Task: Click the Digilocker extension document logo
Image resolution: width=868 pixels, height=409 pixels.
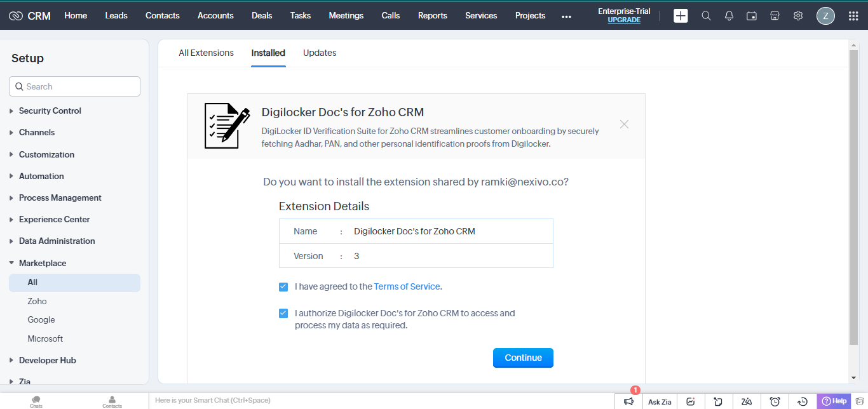Action: coord(227,126)
